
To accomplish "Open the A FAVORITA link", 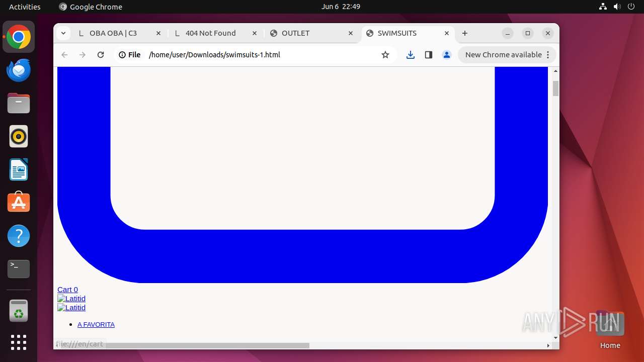I will click(x=96, y=325).
